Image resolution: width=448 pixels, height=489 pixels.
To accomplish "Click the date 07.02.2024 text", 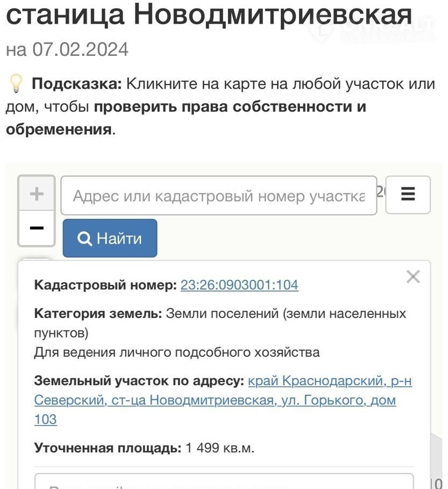I will (x=81, y=50).
